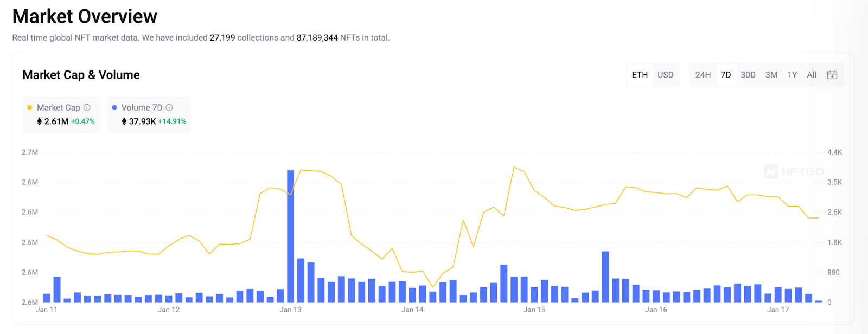Click the 37.93K volume value
Viewport: 868px width, 334px height.
click(142, 121)
